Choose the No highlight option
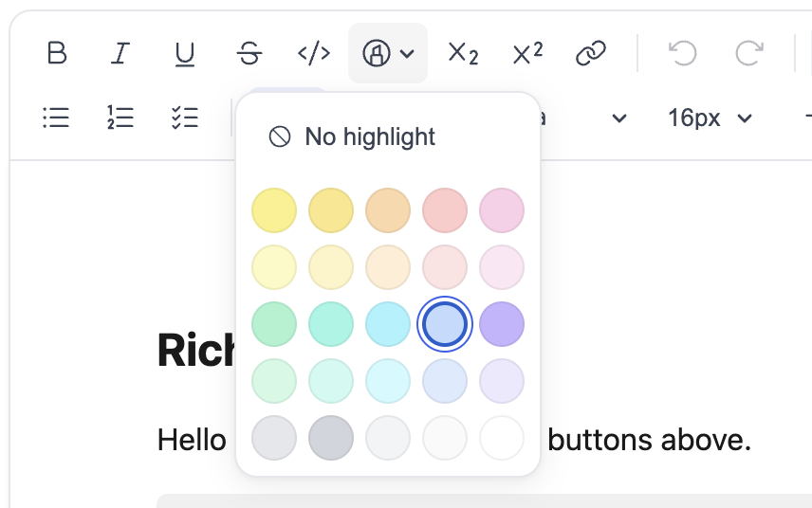The height and width of the screenshot is (508, 812). [x=352, y=137]
